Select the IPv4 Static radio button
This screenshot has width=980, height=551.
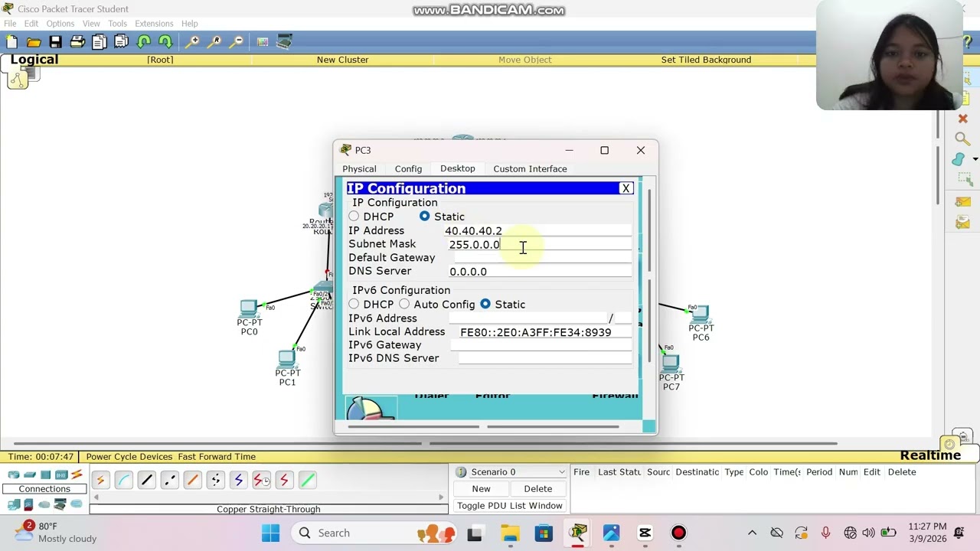[424, 217]
